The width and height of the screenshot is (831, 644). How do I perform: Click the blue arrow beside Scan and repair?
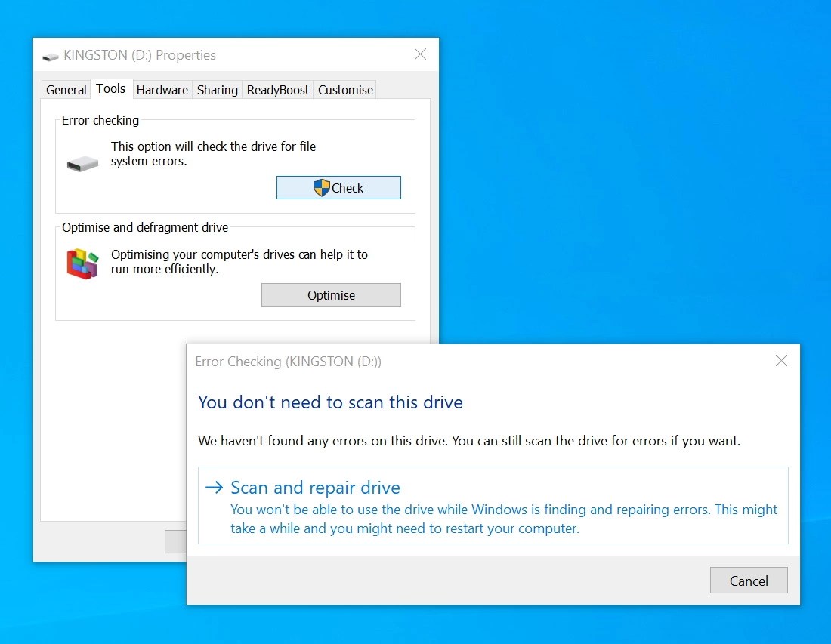(214, 488)
